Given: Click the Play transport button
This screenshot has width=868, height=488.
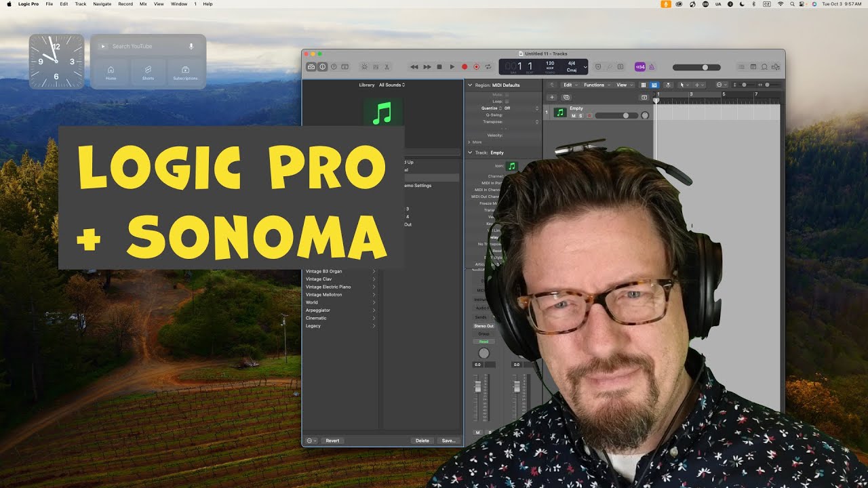Looking at the screenshot, I should point(452,66).
